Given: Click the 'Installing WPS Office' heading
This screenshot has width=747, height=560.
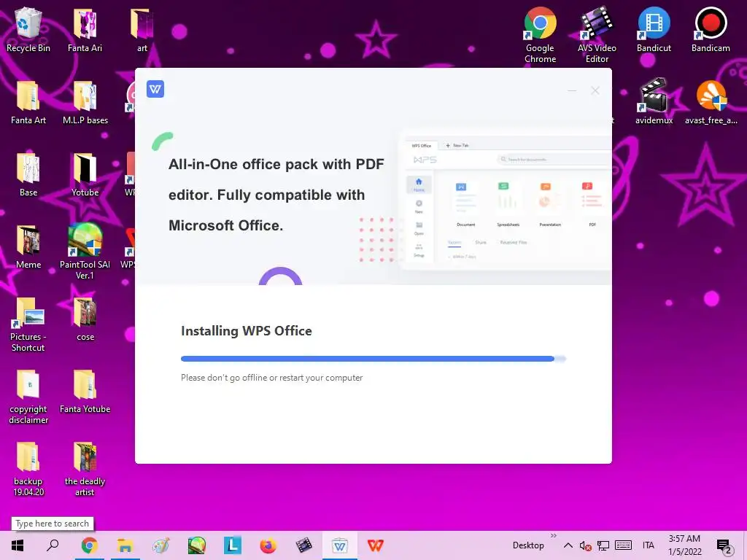Looking at the screenshot, I should [247, 331].
